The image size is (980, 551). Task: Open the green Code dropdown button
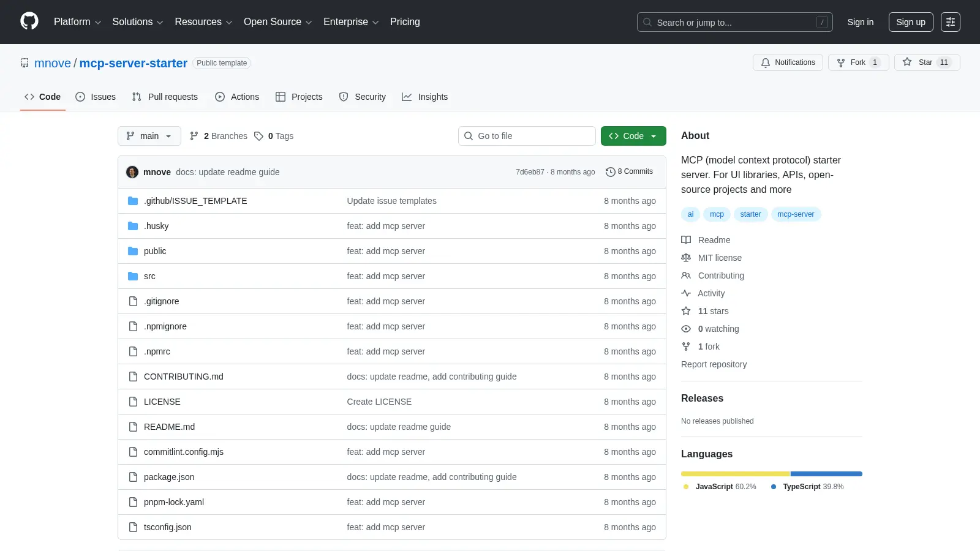coord(633,136)
